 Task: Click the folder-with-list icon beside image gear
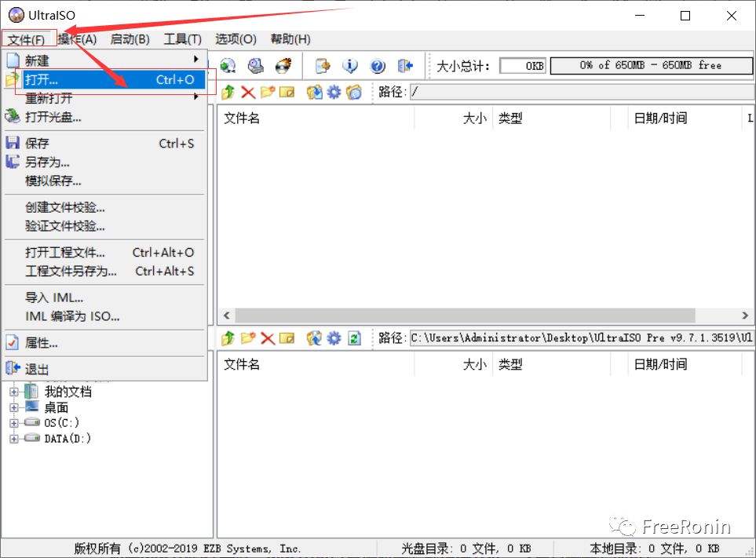[x=354, y=92]
